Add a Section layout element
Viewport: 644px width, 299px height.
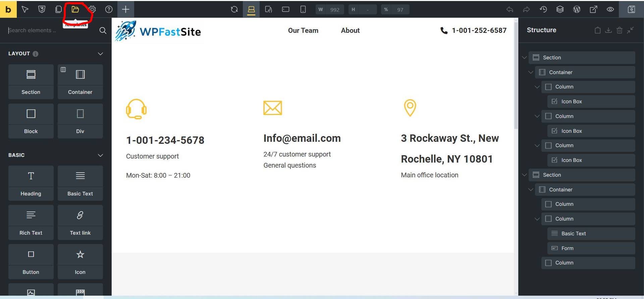(31, 81)
